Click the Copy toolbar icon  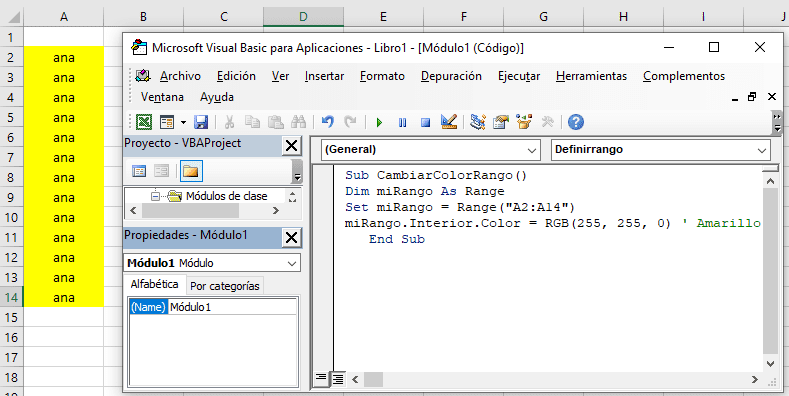[x=252, y=122]
